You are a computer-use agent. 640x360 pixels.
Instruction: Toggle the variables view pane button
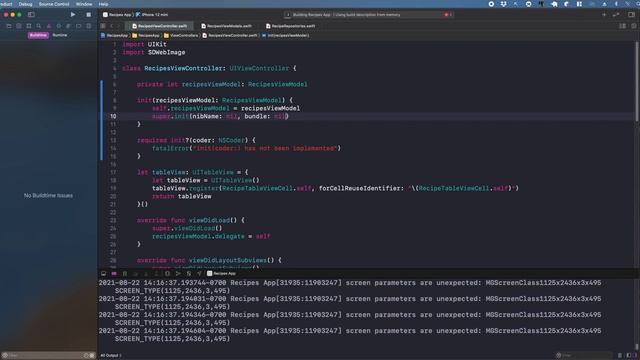pyautogui.click(x=628, y=356)
